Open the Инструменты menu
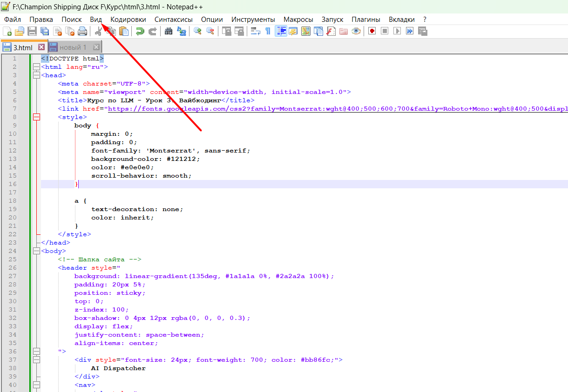Viewport: 568px width, 392px height. 253,20
